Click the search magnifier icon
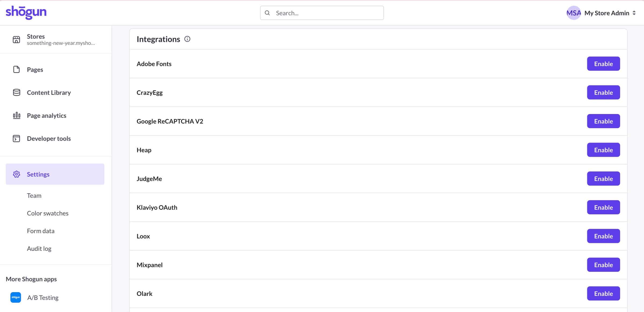 267,13
